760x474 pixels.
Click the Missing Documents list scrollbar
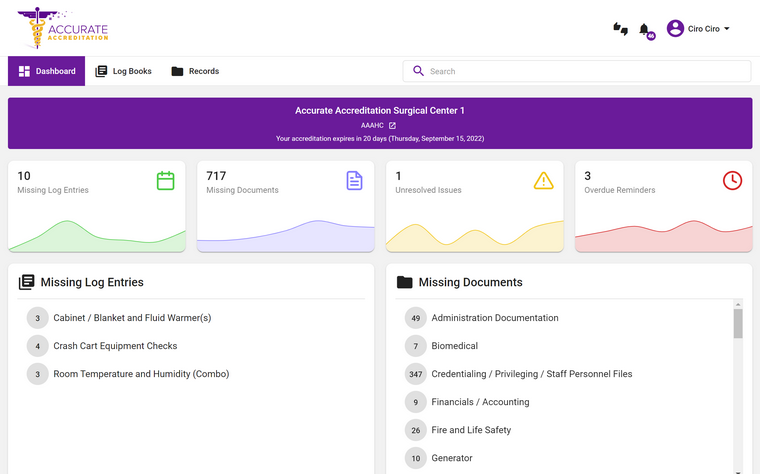pos(738,325)
